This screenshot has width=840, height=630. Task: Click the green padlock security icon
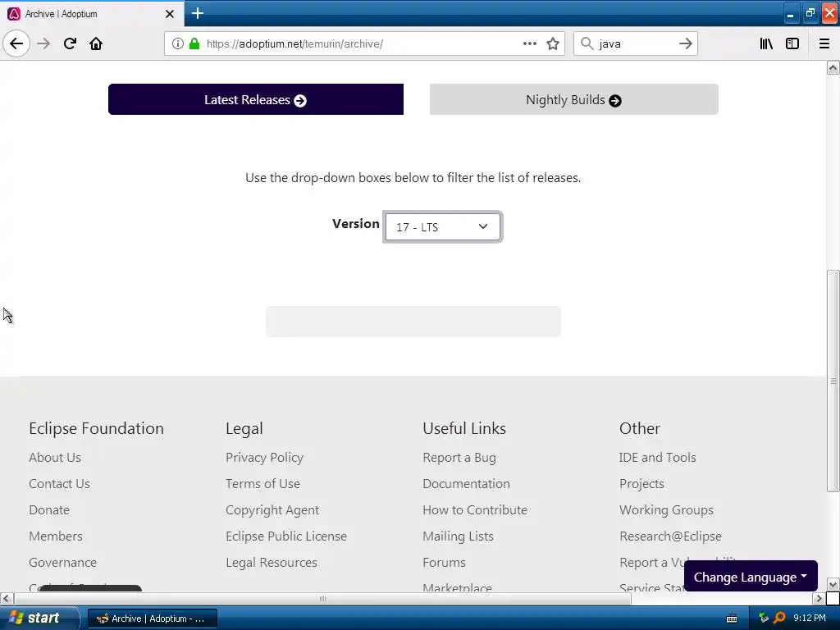(194, 43)
